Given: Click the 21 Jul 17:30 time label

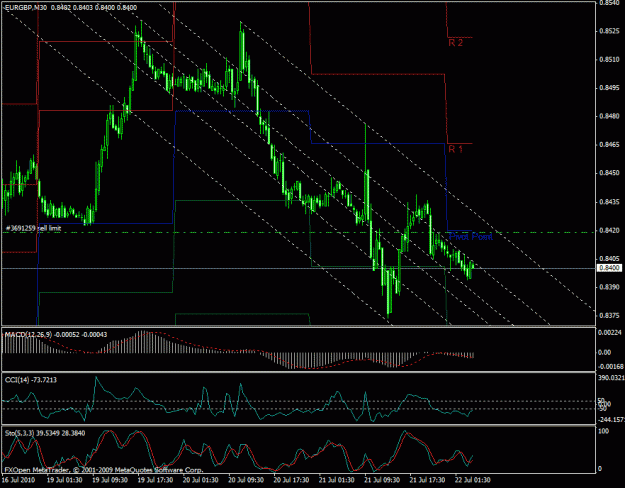Looking at the screenshot, I should (x=428, y=480).
